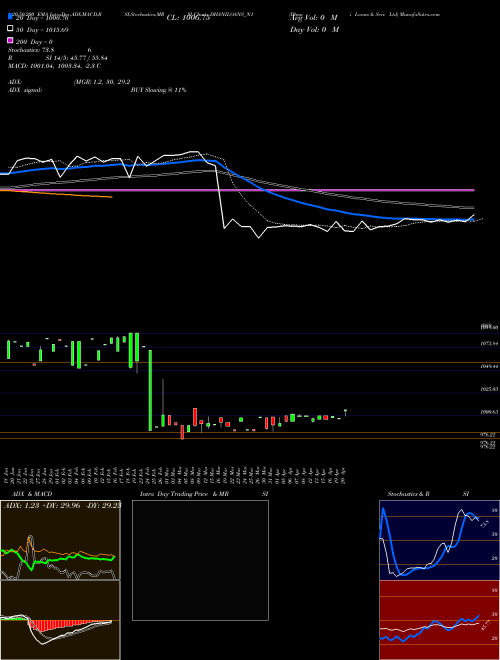Click the 'Stochastics & R' panel title

click(408, 494)
